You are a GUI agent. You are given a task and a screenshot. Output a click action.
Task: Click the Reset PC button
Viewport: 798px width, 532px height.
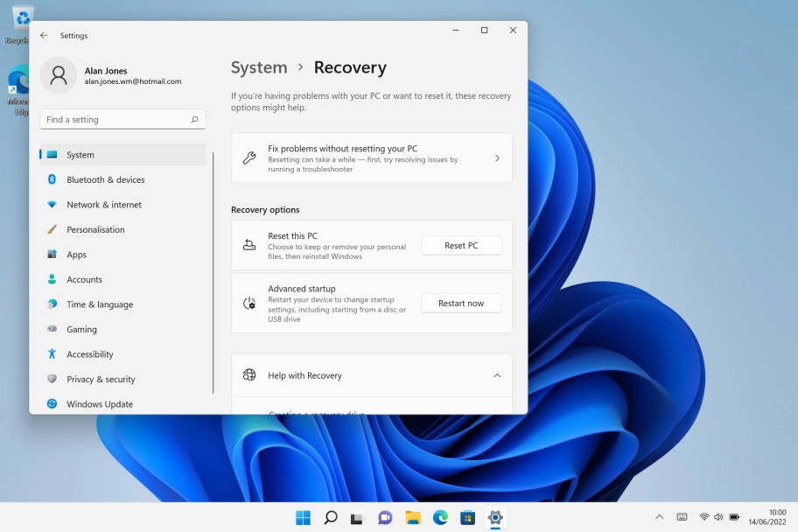(461, 245)
